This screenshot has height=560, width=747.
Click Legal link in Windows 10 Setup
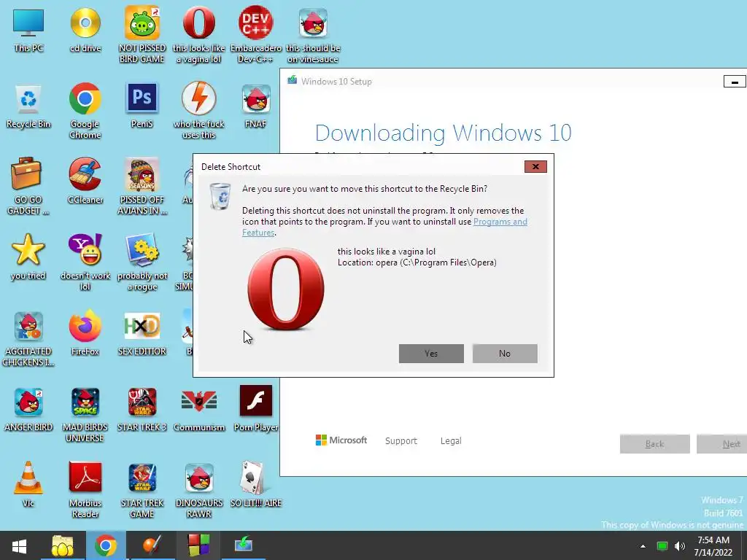451,441
